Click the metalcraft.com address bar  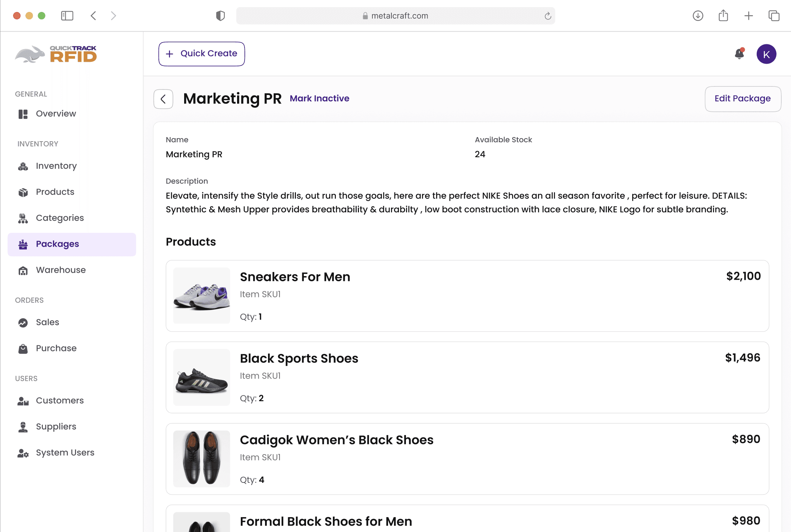point(395,16)
